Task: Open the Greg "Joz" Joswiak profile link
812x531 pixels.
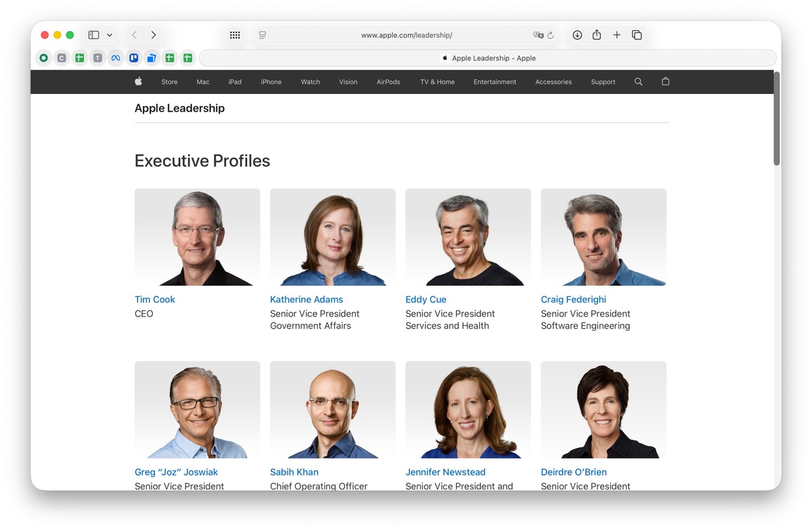Action: 176,472
